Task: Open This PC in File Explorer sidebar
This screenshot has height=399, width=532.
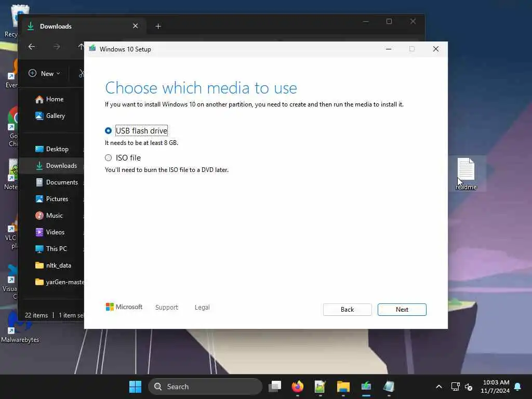Action: (51, 249)
